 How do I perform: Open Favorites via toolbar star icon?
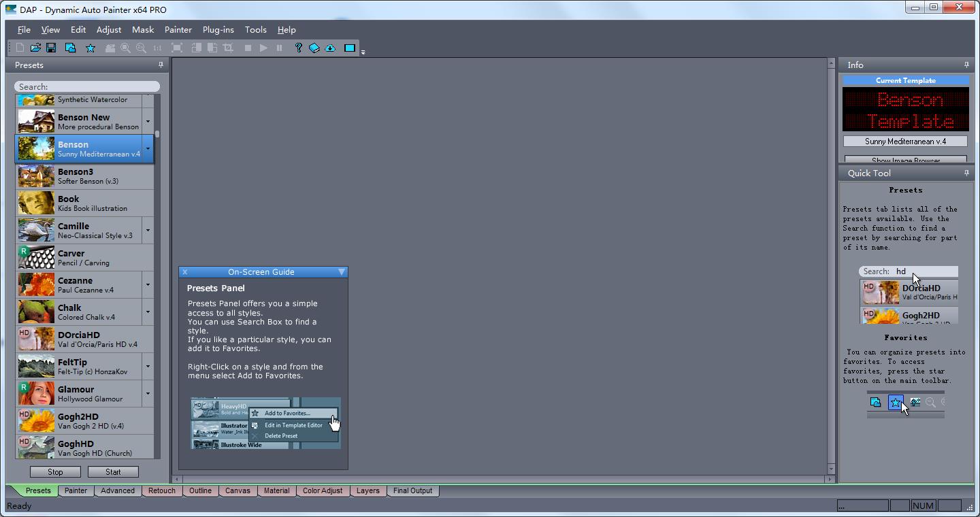click(91, 48)
